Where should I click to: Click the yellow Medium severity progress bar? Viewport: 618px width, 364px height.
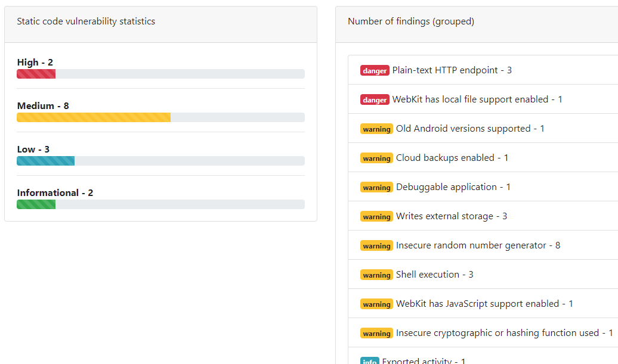point(94,117)
